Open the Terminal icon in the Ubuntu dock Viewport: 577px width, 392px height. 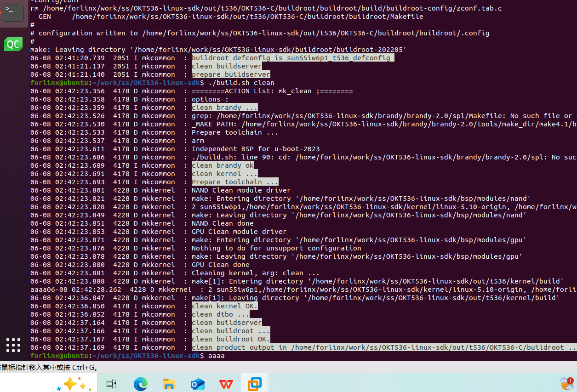[13, 12]
